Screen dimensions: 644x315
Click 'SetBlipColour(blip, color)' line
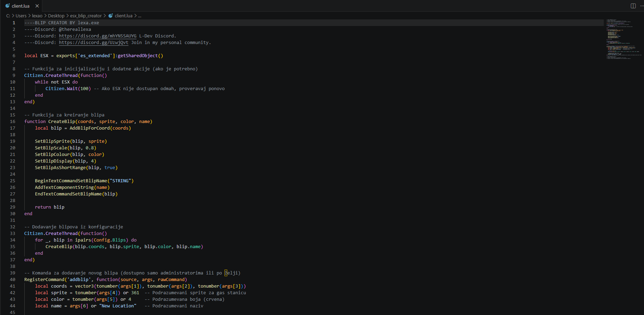(x=69, y=155)
